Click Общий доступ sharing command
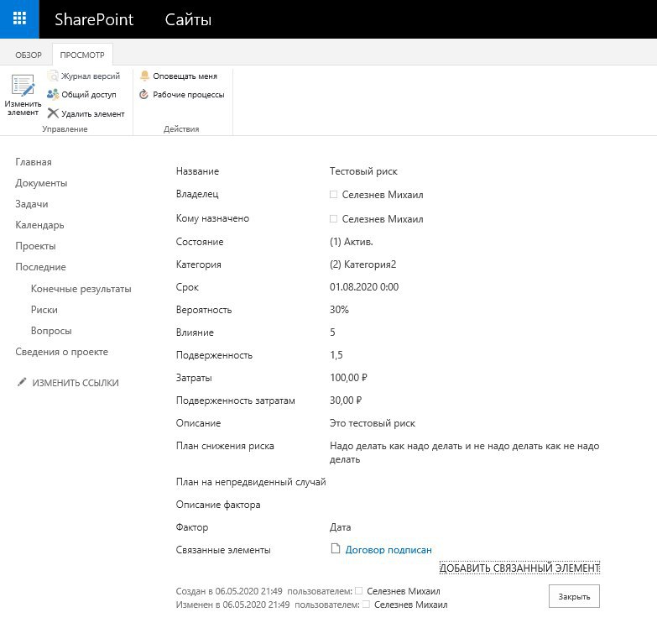Image resolution: width=657 pixels, height=644 pixels. point(81,95)
